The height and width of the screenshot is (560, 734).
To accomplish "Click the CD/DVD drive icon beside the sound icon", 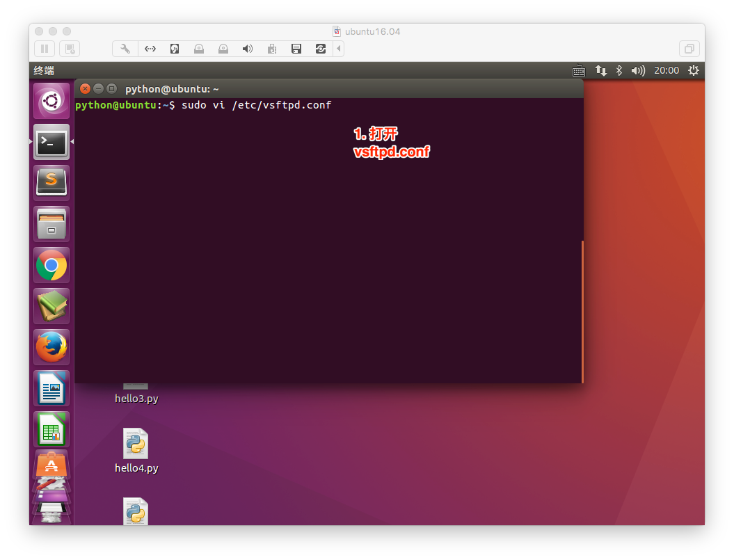I will pos(223,49).
